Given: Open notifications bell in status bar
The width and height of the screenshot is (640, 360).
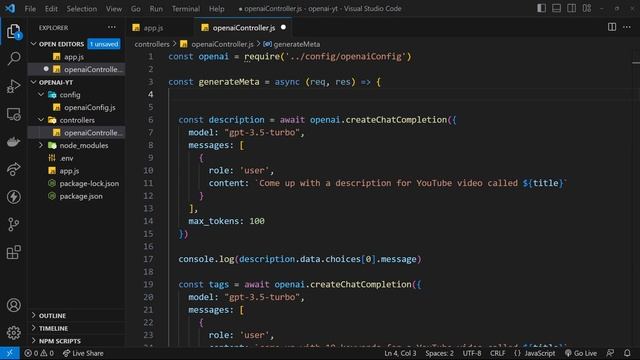Looking at the screenshot, I should [x=627, y=353].
